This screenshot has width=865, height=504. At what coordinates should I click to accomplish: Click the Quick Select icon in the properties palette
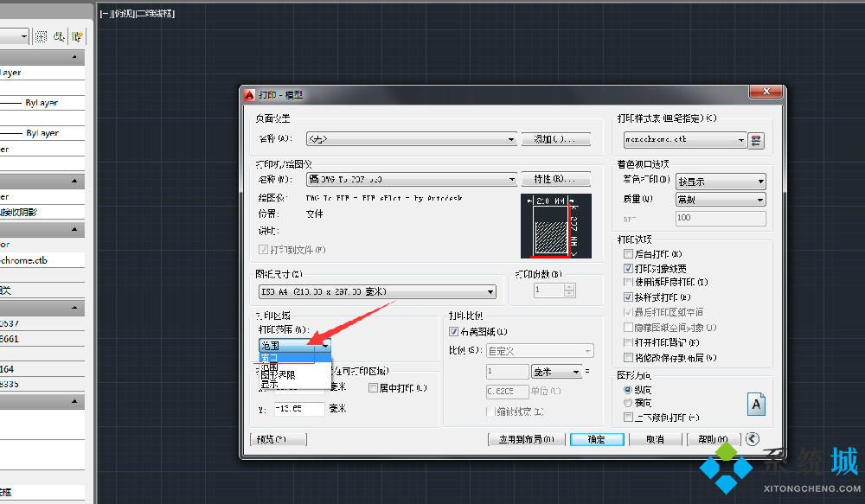[x=78, y=36]
